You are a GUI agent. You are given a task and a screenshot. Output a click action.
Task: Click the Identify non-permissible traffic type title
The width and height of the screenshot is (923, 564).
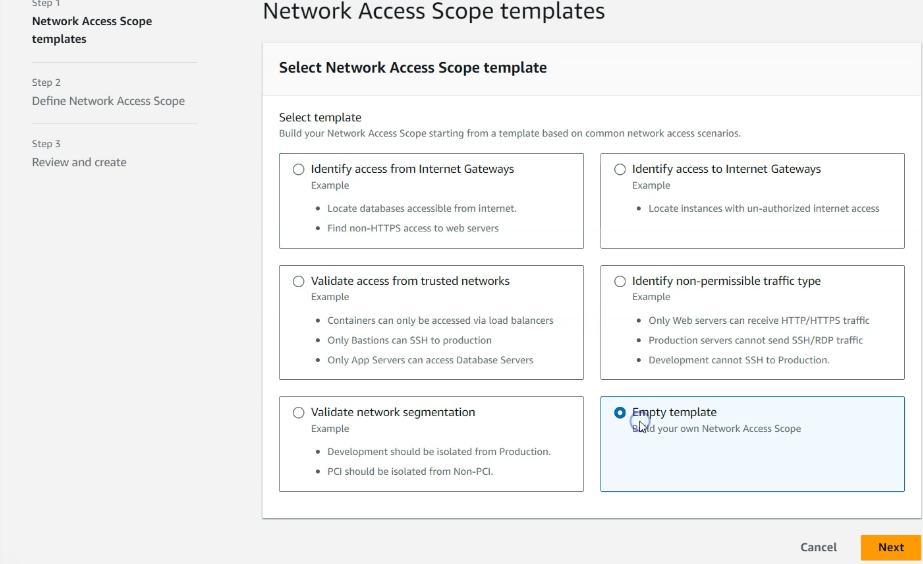[x=726, y=281]
